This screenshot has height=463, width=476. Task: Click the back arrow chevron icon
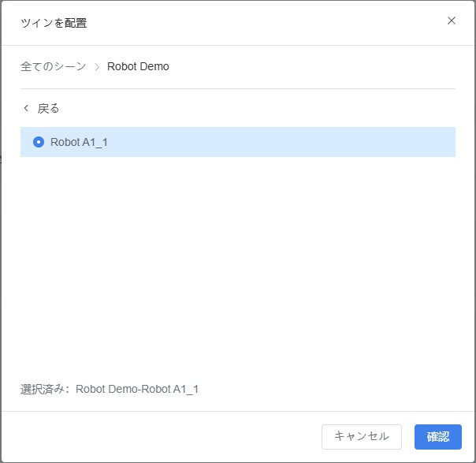[x=26, y=108]
